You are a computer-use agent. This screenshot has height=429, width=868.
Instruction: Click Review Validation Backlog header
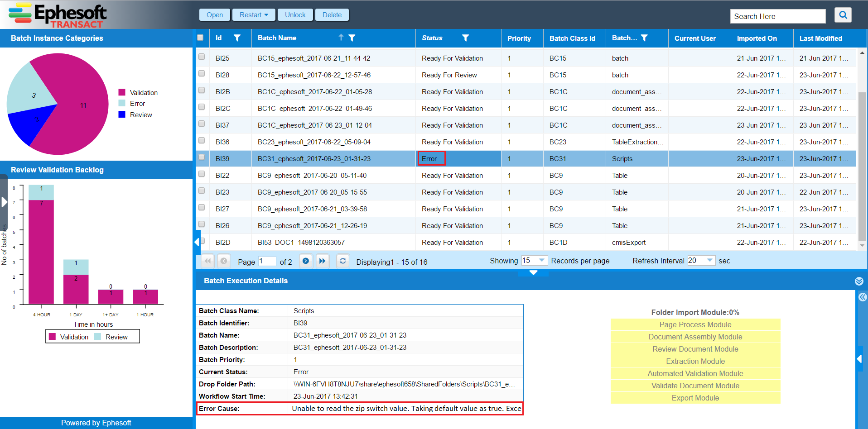(96, 170)
